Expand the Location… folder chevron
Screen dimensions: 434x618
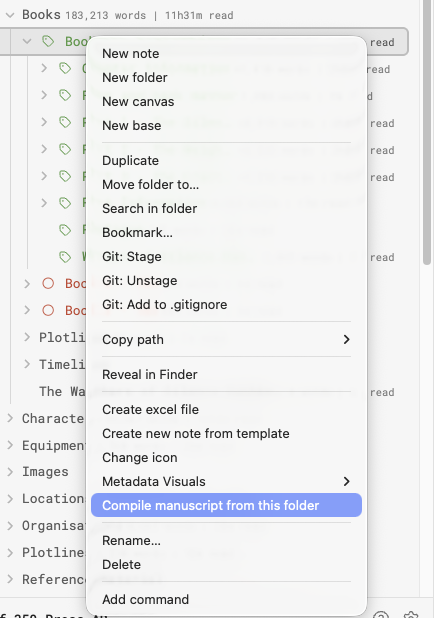coord(10,499)
